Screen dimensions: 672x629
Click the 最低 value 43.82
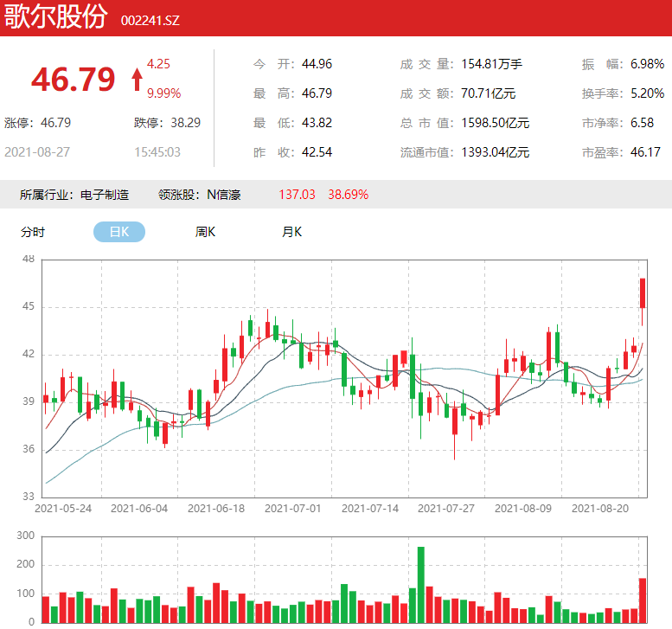317,123
